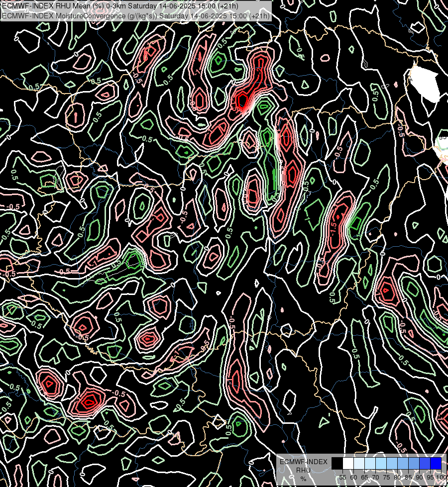The height and width of the screenshot is (487, 448).
Task: Click the RHU Mean 0-3km title line
Action: point(120,6)
